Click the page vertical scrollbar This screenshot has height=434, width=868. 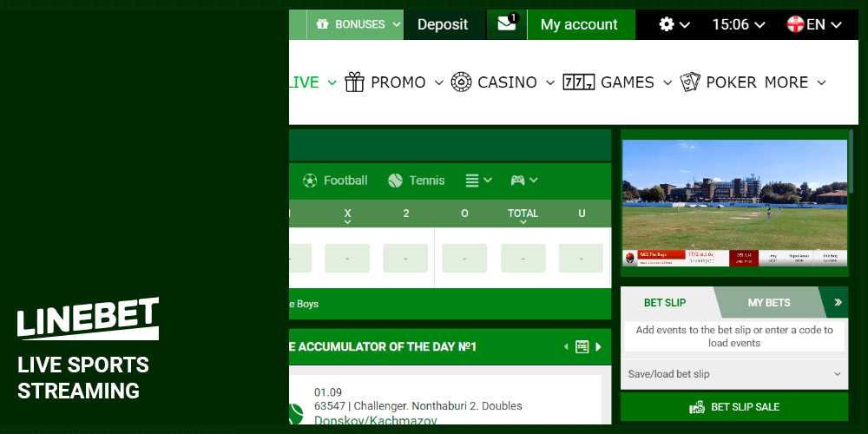[852, 161]
